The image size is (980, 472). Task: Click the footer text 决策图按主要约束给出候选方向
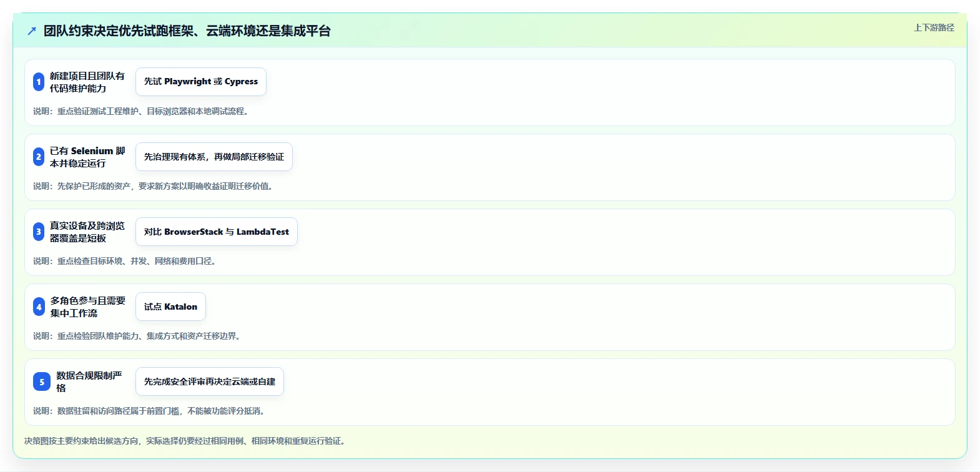pos(185,441)
